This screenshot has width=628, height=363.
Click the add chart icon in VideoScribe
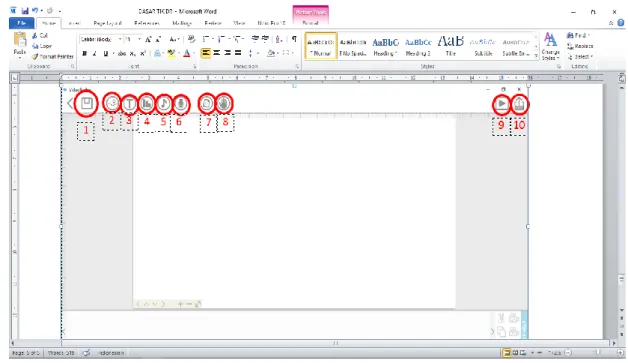pyautogui.click(x=147, y=104)
